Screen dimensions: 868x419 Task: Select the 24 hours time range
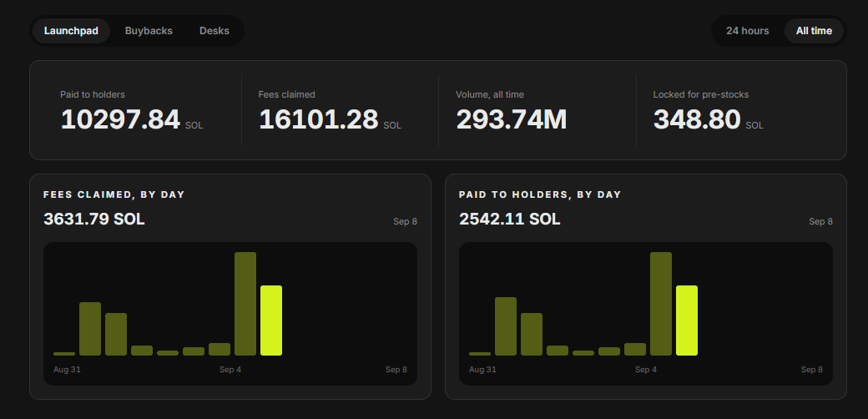(747, 31)
